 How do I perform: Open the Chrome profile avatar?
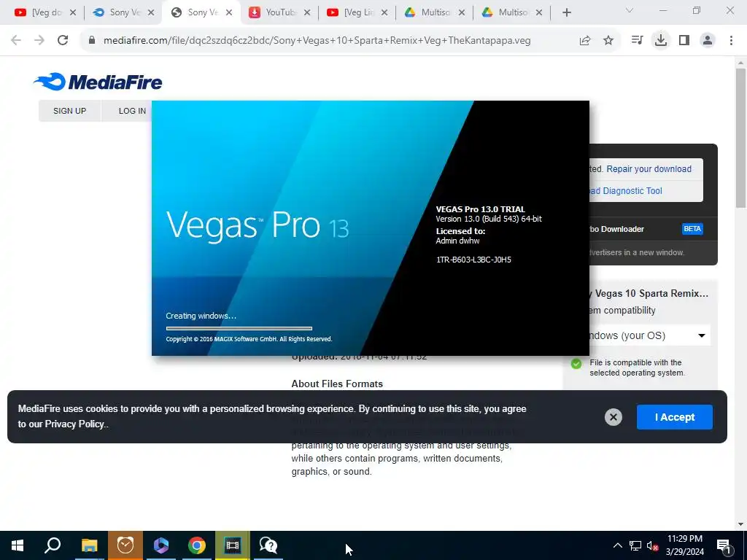(708, 41)
